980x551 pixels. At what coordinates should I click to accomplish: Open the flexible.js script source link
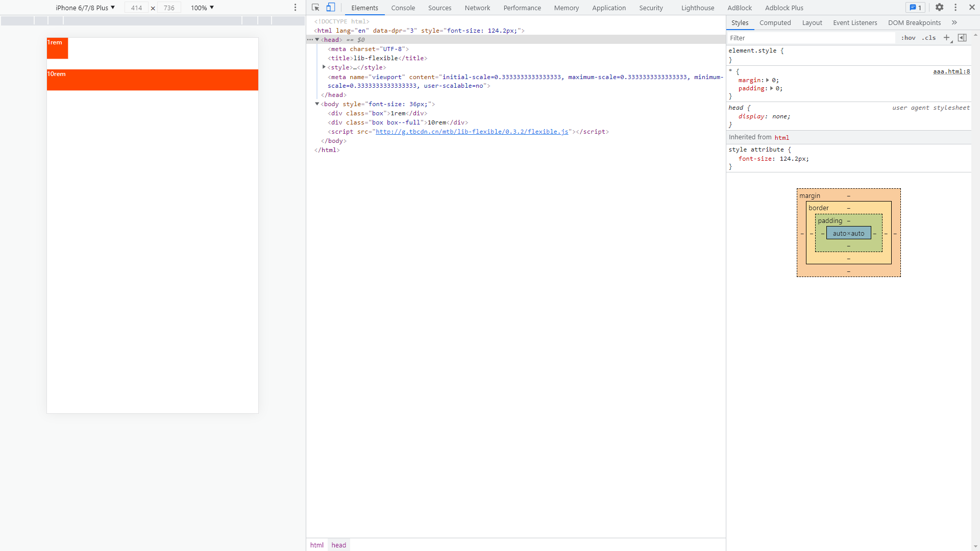click(472, 132)
